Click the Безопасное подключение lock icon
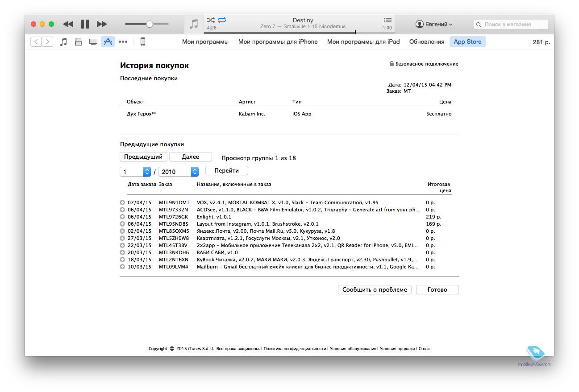Image resolution: width=579 pixels, height=392 pixels. point(392,64)
